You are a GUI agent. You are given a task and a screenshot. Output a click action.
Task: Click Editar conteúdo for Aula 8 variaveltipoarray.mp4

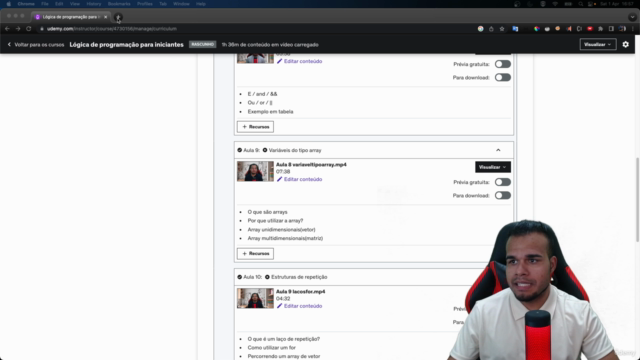coord(303,179)
